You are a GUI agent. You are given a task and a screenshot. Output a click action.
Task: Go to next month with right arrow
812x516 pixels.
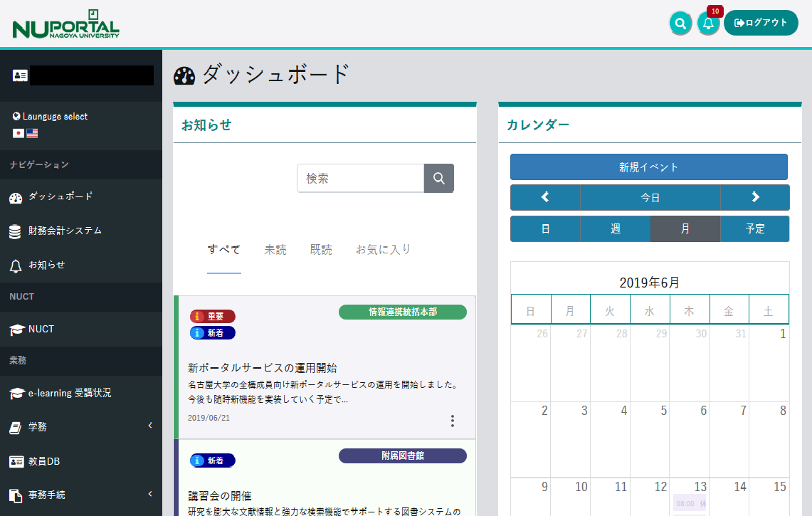755,197
